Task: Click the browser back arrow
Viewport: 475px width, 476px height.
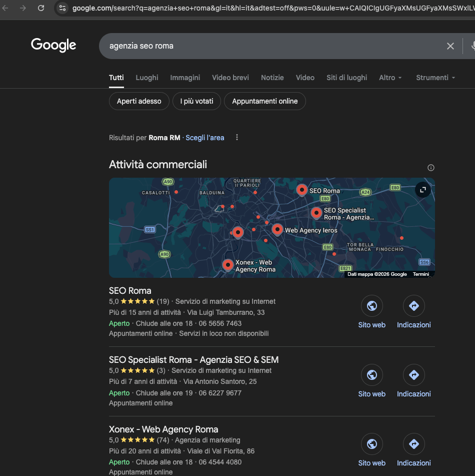Action: (x=5, y=8)
